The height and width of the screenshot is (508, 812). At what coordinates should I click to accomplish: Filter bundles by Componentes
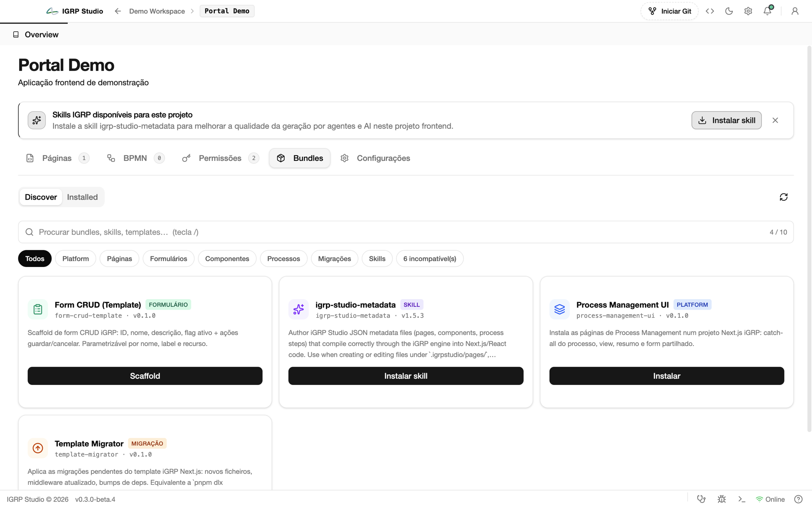[227, 258]
